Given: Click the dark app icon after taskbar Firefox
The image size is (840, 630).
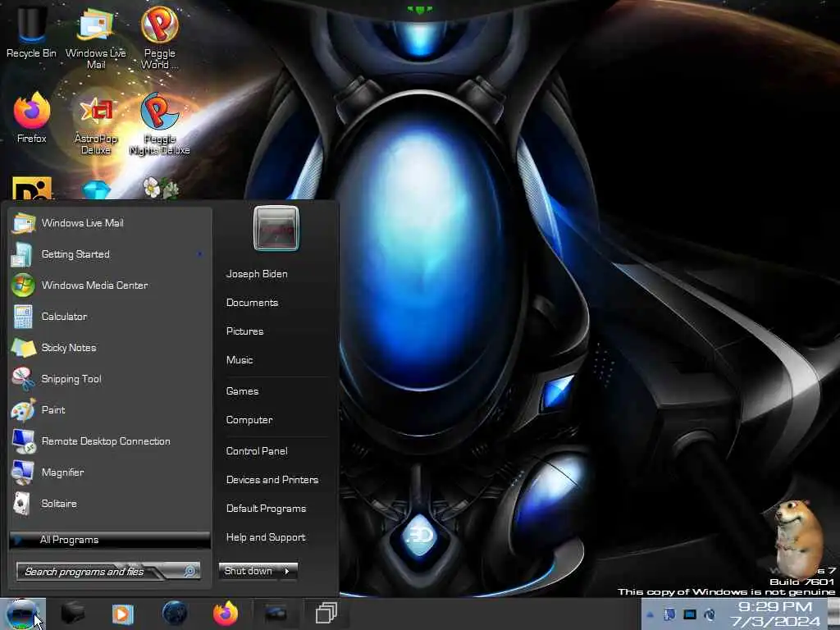Looking at the screenshot, I should click(276, 614).
